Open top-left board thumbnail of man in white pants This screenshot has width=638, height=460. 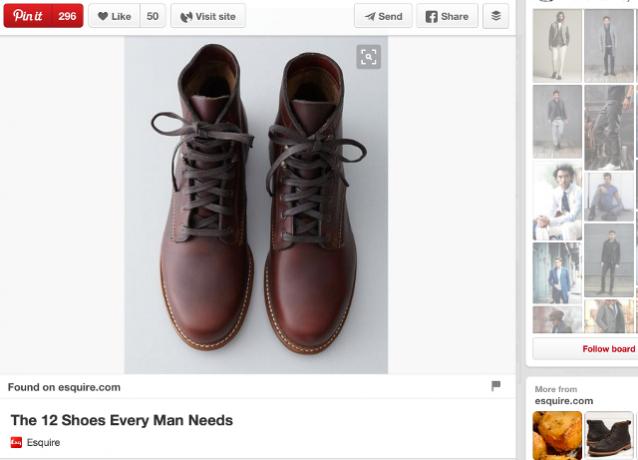tap(557, 46)
